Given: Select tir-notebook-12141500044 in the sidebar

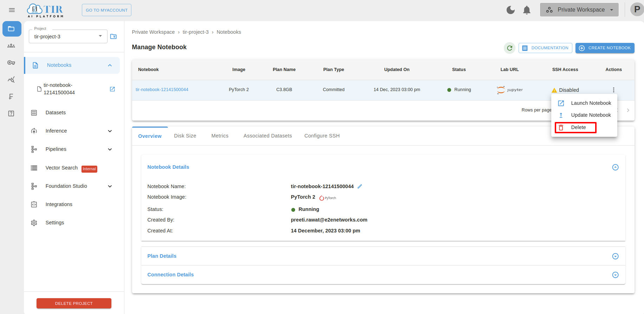Looking at the screenshot, I should 59,89.
